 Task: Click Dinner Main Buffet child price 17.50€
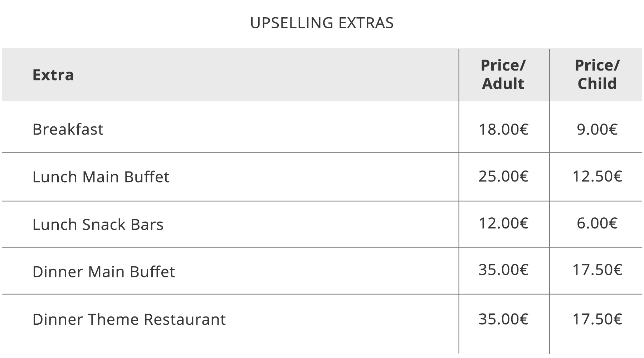[597, 270]
